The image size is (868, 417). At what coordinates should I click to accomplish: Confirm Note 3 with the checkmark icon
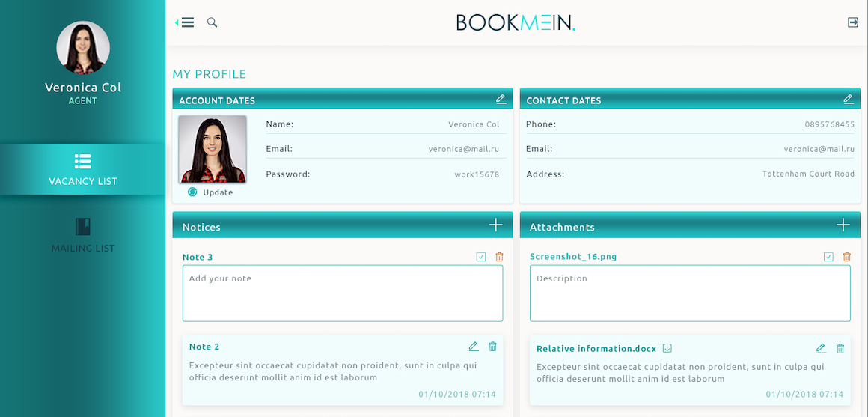[x=481, y=257]
